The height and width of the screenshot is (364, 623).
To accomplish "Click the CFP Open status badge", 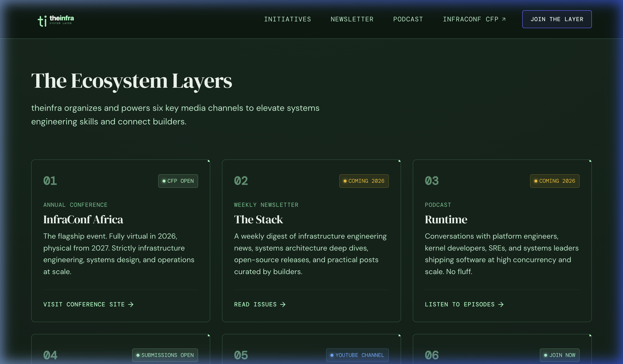I will pos(178,181).
